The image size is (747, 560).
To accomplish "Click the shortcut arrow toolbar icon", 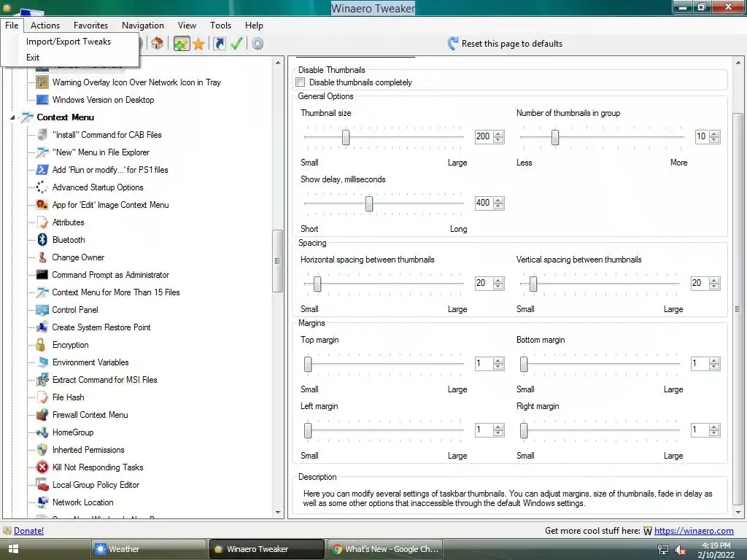I will (x=219, y=44).
